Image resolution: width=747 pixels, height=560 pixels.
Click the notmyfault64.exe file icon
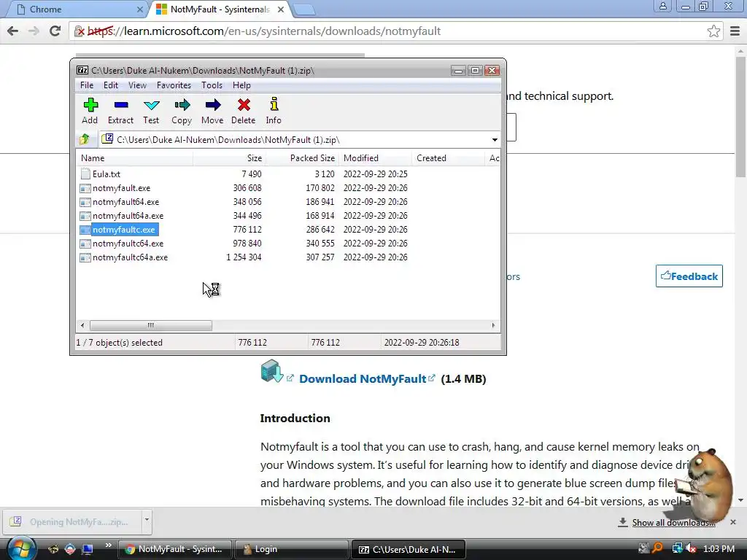85,202
